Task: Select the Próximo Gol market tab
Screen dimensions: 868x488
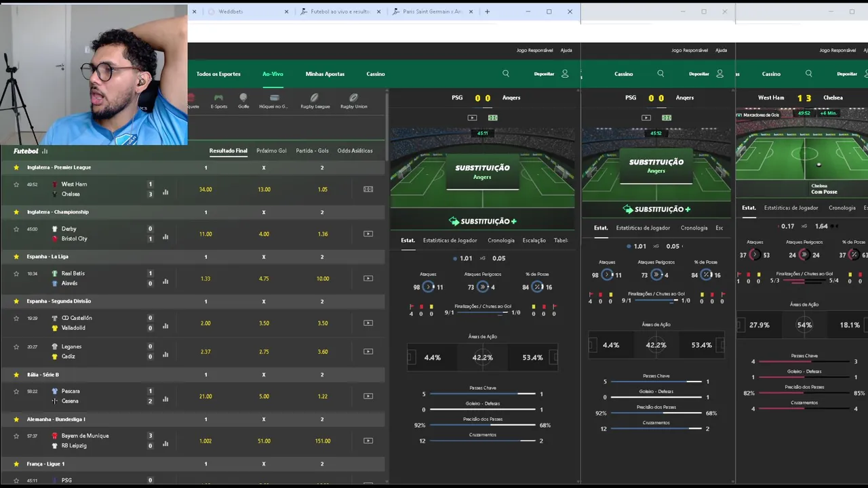Action: click(271, 150)
